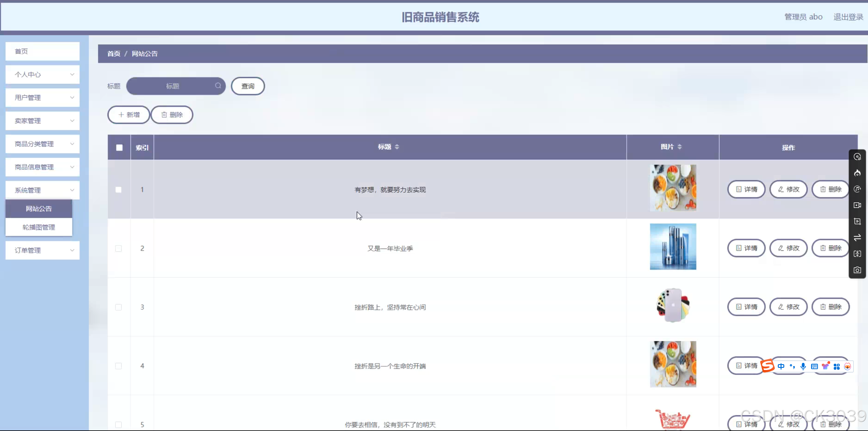The image size is (868, 431).
Task: Expand the 用户管理 sidebar menu
Action: coord(42,97)
